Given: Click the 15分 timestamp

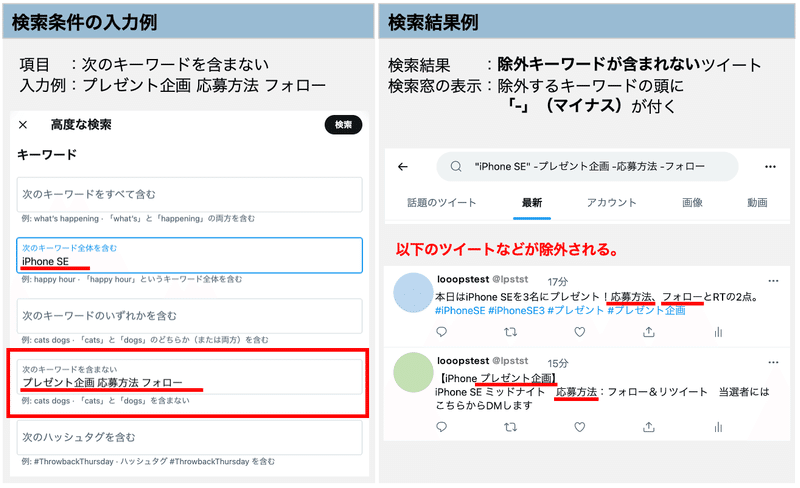Looking at the screenshot, I should click(558, 363).
